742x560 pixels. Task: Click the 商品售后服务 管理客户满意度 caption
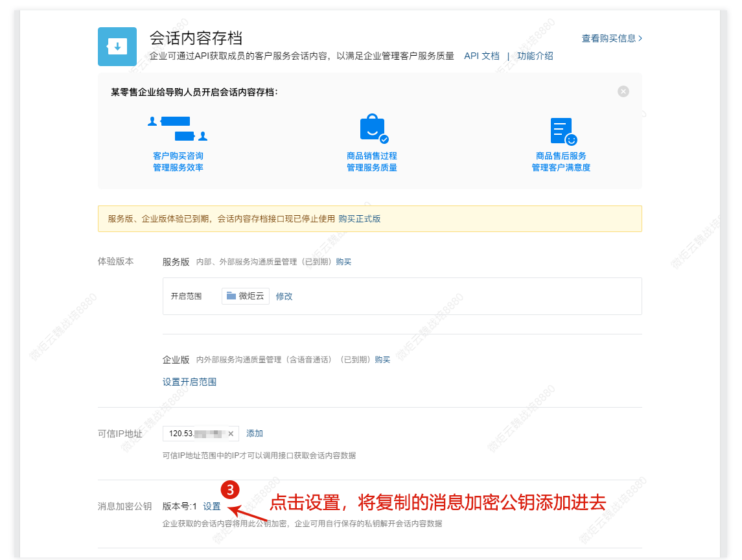(561, 162)
